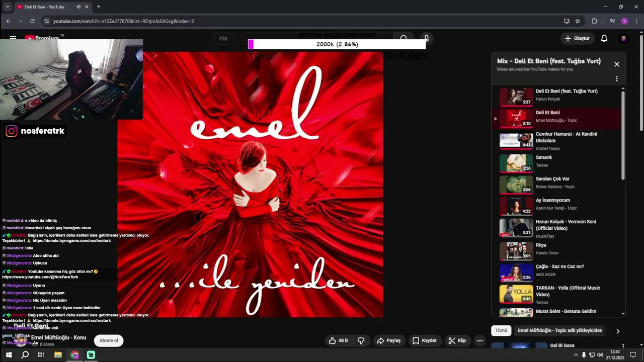This screenshot has height=362, width=644.
Task: Open YouTube notifications bell
Action: click(604, 38)
